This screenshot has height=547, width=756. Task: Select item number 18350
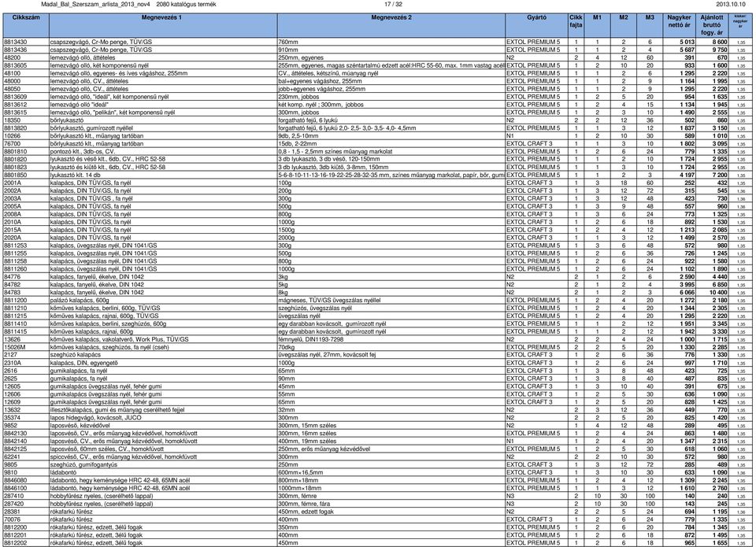click(x=12, y=120)
